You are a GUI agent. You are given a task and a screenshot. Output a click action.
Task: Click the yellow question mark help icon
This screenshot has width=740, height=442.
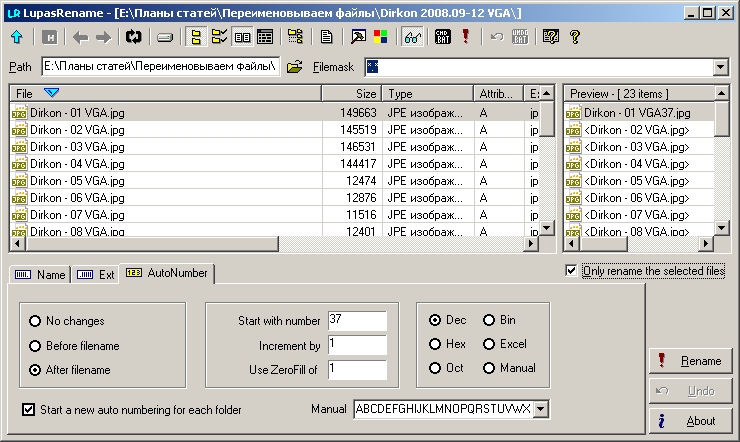tap(574, 37)
